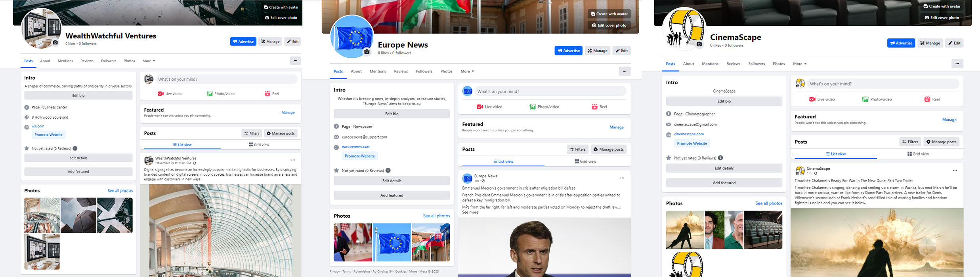The width and height of the screenshot is (980, 277).
Task: Select Grid view on WealthWatchful Ventures posts
Action: point(259,145)
